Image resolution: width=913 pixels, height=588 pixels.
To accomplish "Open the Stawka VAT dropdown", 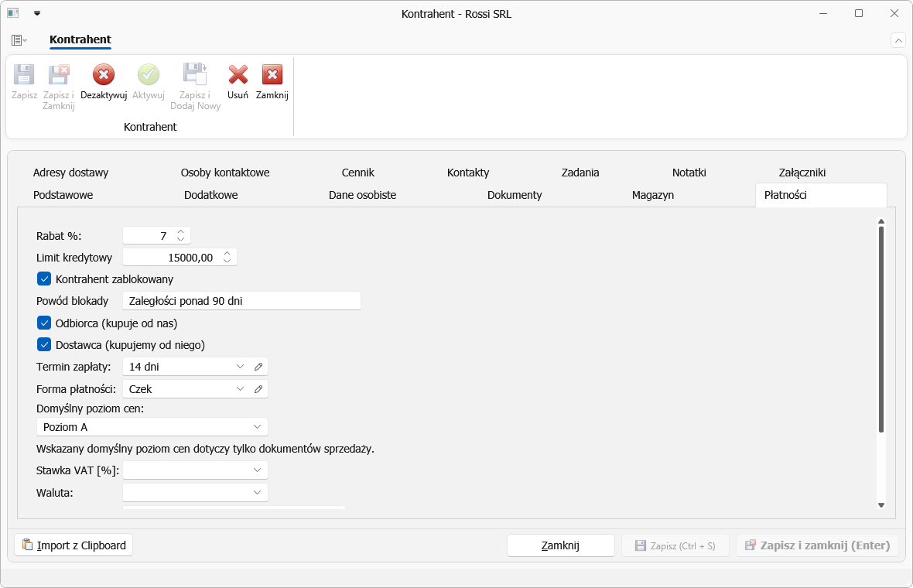I will click(257, 470).
